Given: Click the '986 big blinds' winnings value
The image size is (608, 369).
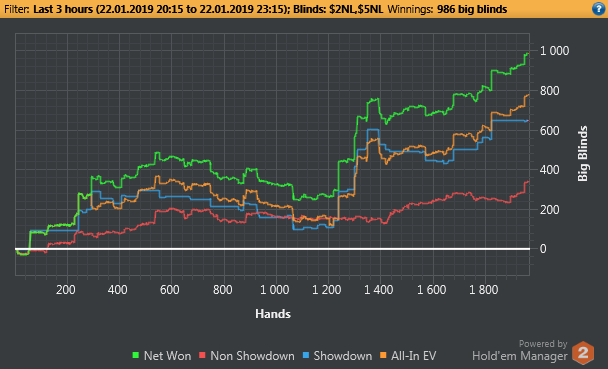Looking at the screenshot, I should click(x=472, y=9).
